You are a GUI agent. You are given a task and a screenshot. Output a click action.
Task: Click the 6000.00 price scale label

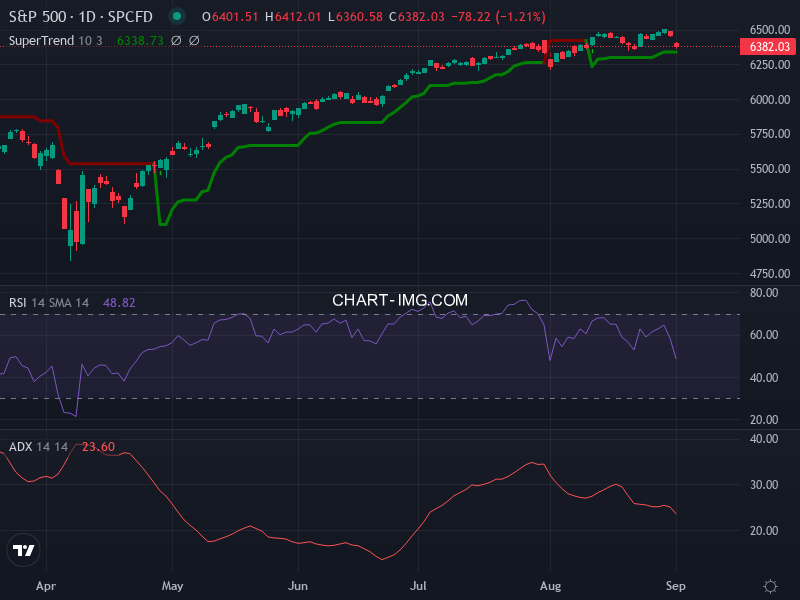[770, 99]
